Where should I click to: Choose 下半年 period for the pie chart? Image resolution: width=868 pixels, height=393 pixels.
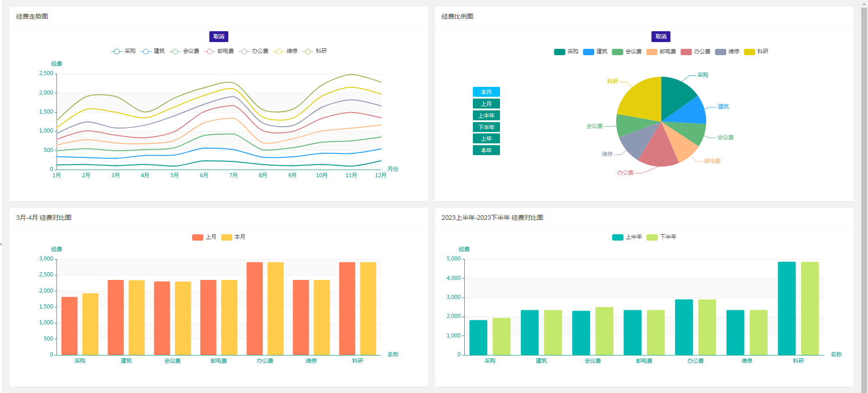[486, 127]
